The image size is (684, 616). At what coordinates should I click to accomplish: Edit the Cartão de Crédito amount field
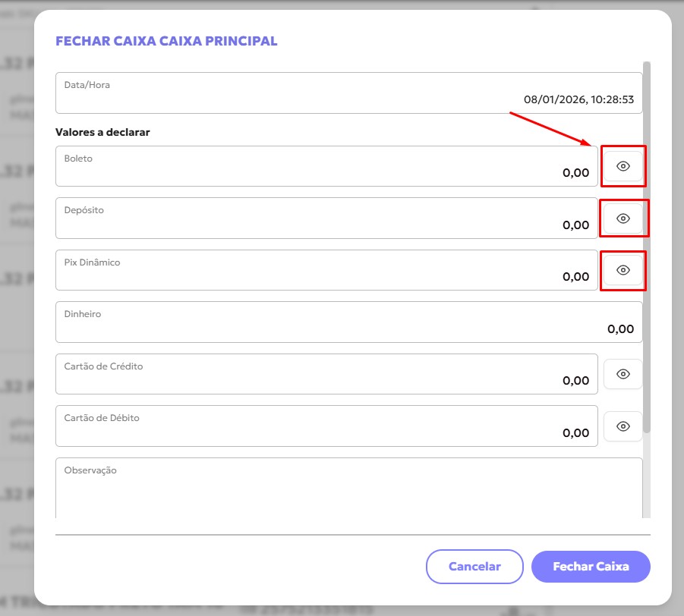(326, 375)
